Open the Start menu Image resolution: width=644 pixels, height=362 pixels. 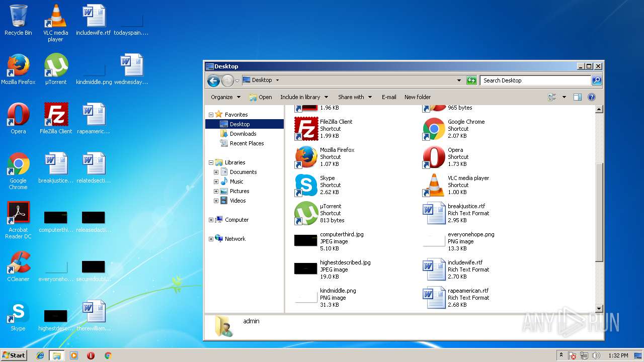tap(14, 355)
